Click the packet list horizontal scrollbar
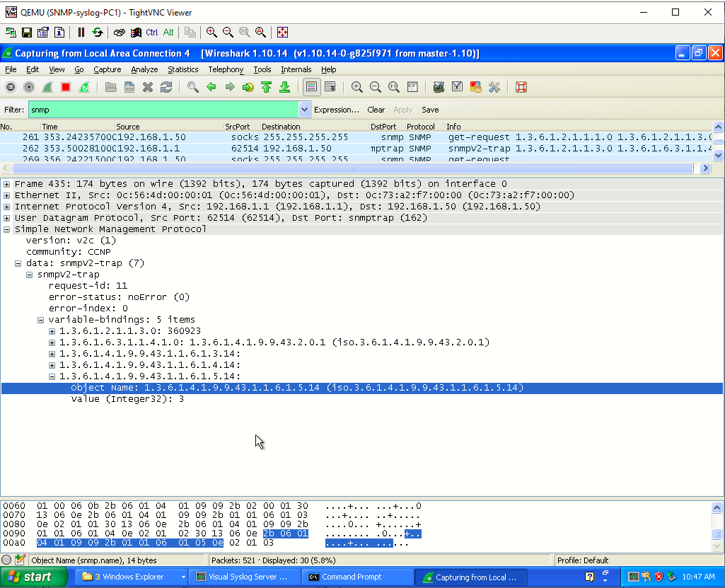The height and width of the screenshot is (588, 725). [353, 168]
